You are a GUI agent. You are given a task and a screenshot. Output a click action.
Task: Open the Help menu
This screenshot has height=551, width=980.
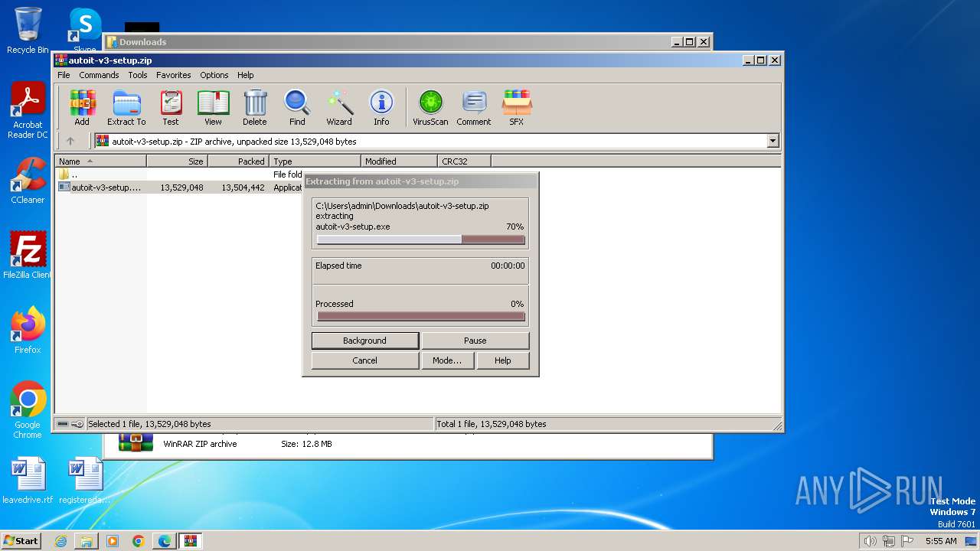point(245,75)
